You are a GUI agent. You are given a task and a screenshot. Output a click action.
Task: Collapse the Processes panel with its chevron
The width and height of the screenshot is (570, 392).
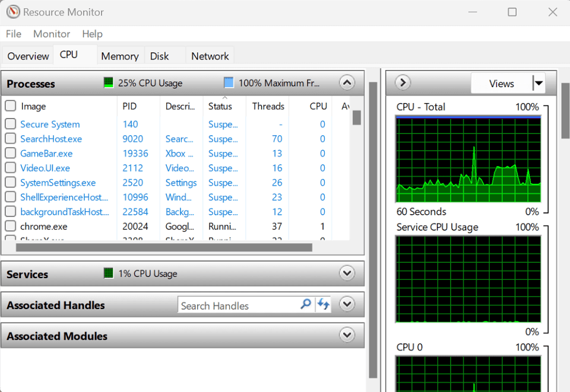coord(347,82)
